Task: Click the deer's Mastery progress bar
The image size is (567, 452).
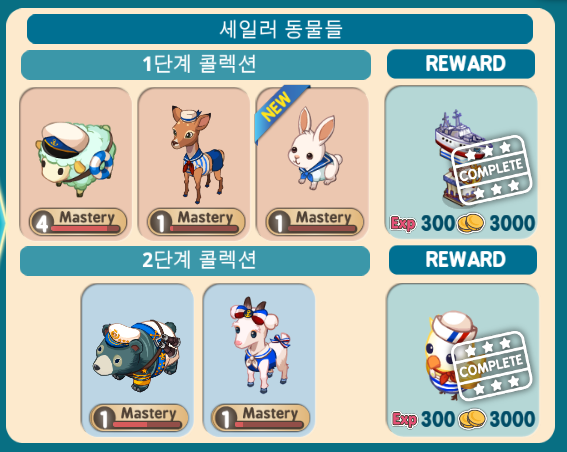Action: click(x=196, y=221)
